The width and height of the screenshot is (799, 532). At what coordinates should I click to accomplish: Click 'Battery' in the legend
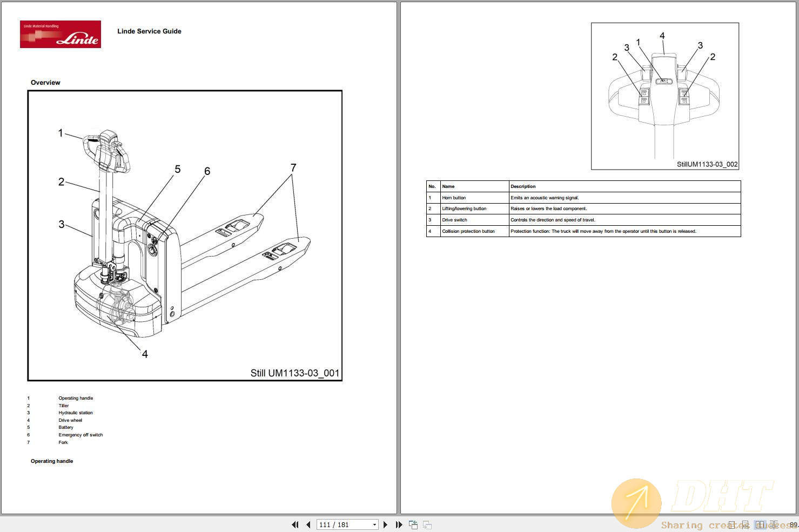click(66, 427)
